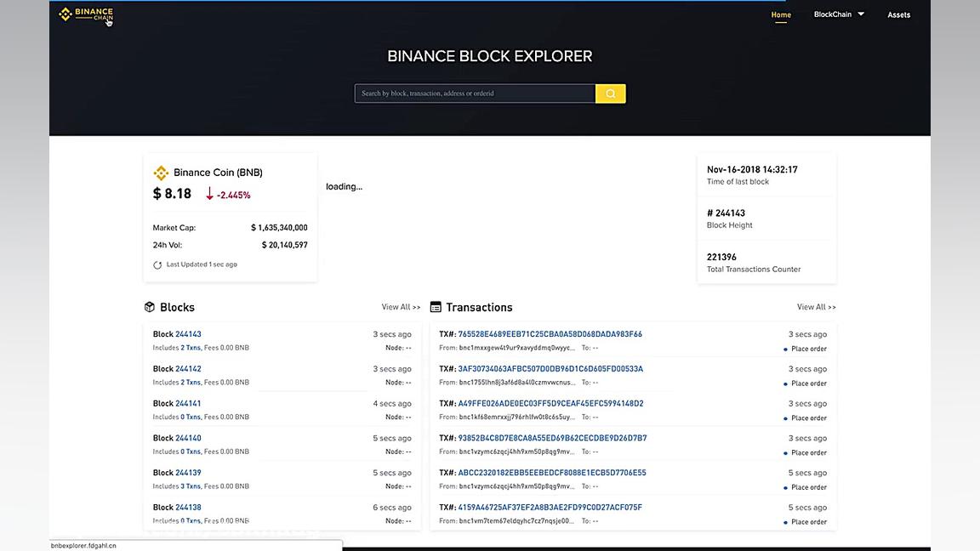The width and height of the screenshot is (980, 551).
Task: Open block 244139 link
Action: coord(188,473)
